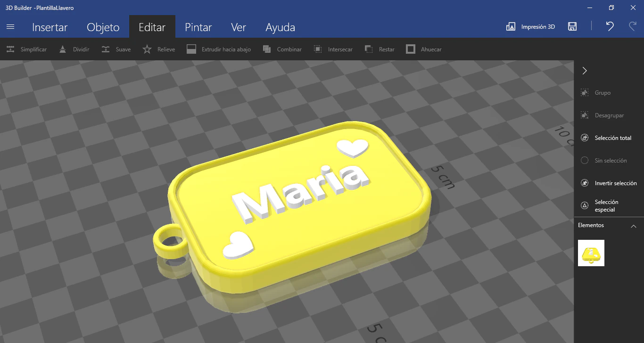Click the Dividir tool icon
Viewport: 644px width, 343px height.
coord(63,49)
